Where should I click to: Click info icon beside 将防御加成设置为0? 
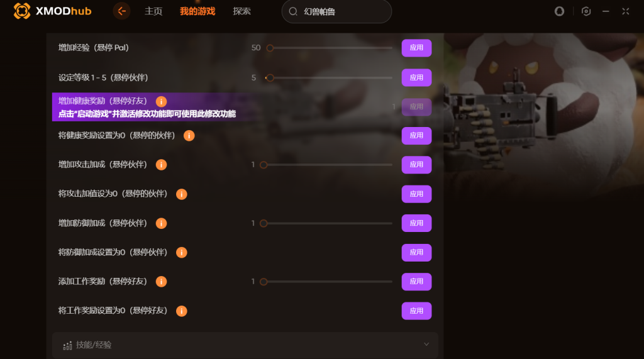(182, 253)
